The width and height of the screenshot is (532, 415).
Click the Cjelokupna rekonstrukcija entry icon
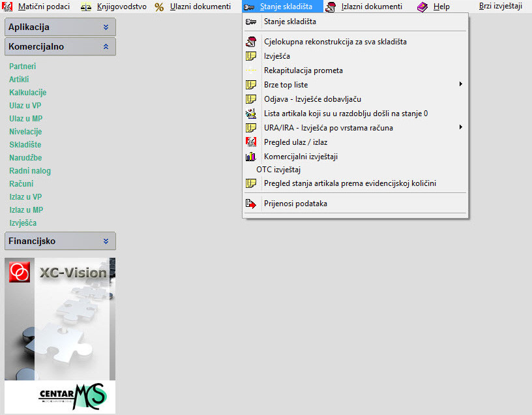(251, 42)
